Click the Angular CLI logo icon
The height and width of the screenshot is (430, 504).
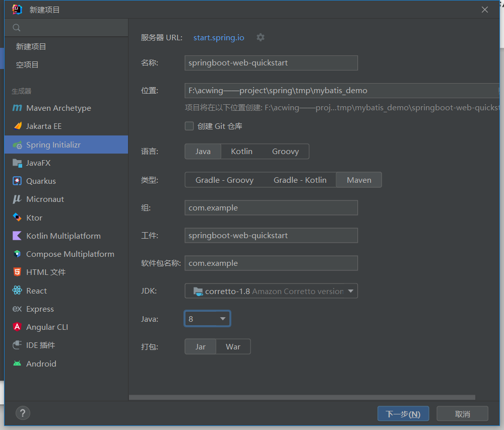point(17,327)
